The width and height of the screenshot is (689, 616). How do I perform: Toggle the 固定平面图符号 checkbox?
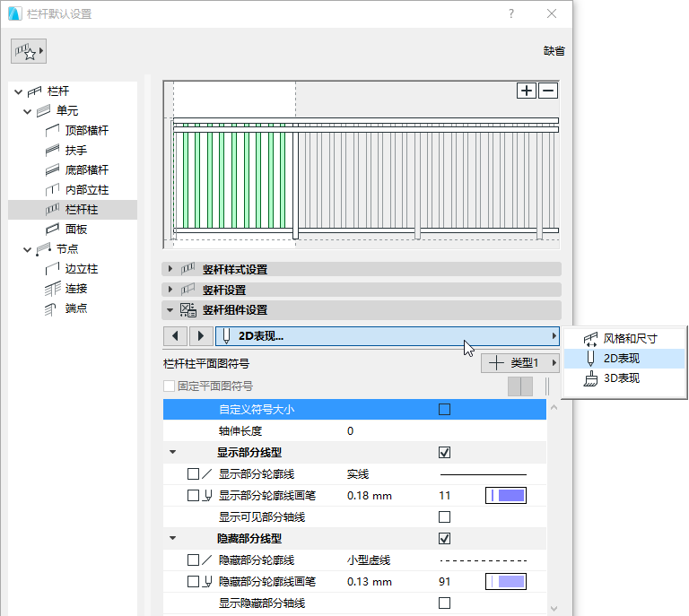pos(170,386)
